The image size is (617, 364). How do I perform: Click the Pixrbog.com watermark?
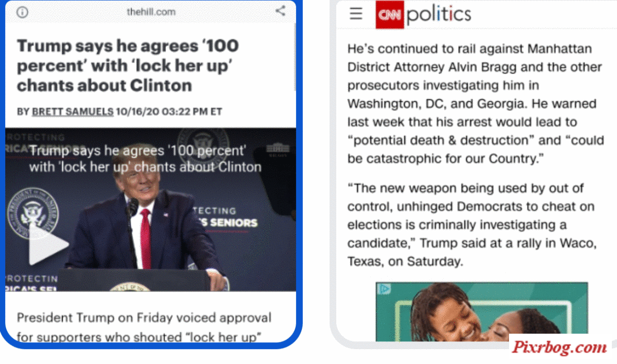click(x=559, y=348)
